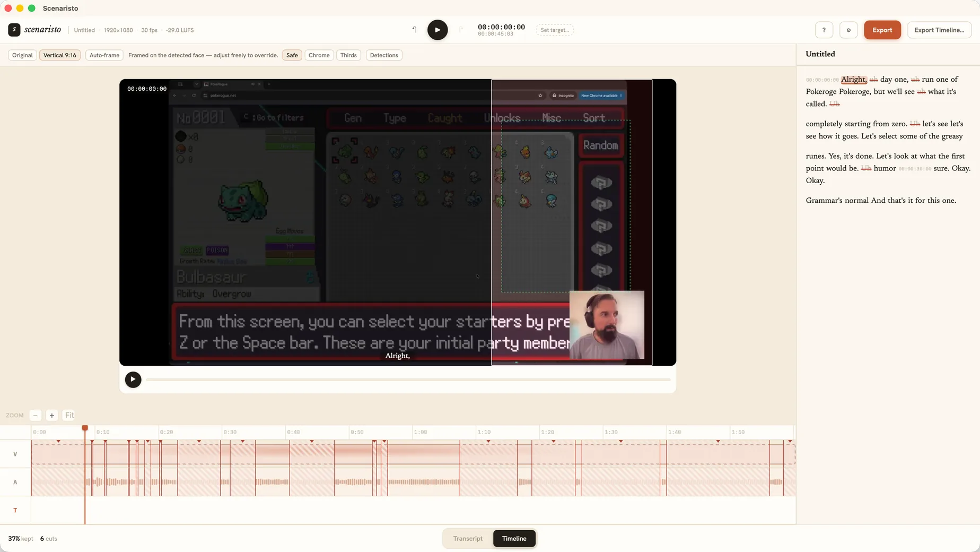Click the webcam face thumbnail in the preview
The width and height of the screenshot is (980, 552).
[607, 325]
